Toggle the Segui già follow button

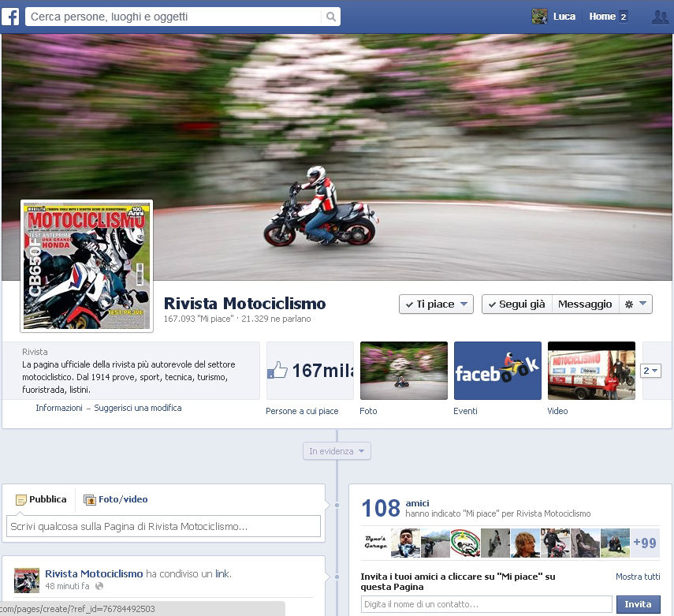pos(517,304)
